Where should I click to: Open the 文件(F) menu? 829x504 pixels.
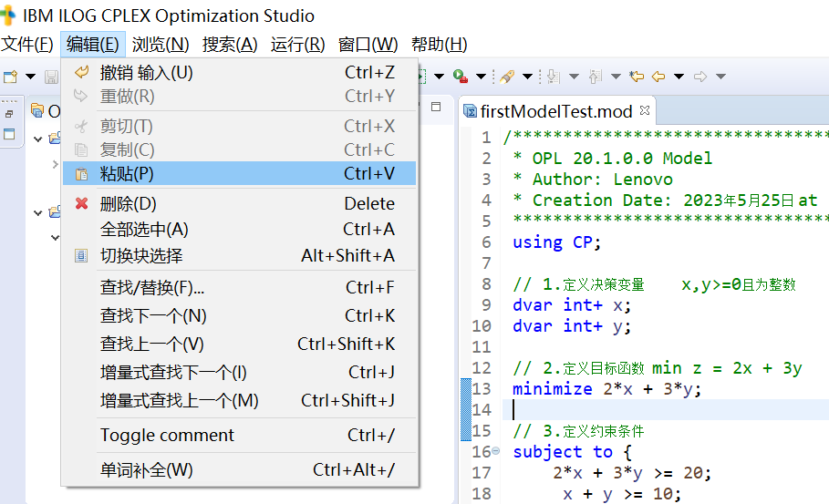(x=27, y=45)
